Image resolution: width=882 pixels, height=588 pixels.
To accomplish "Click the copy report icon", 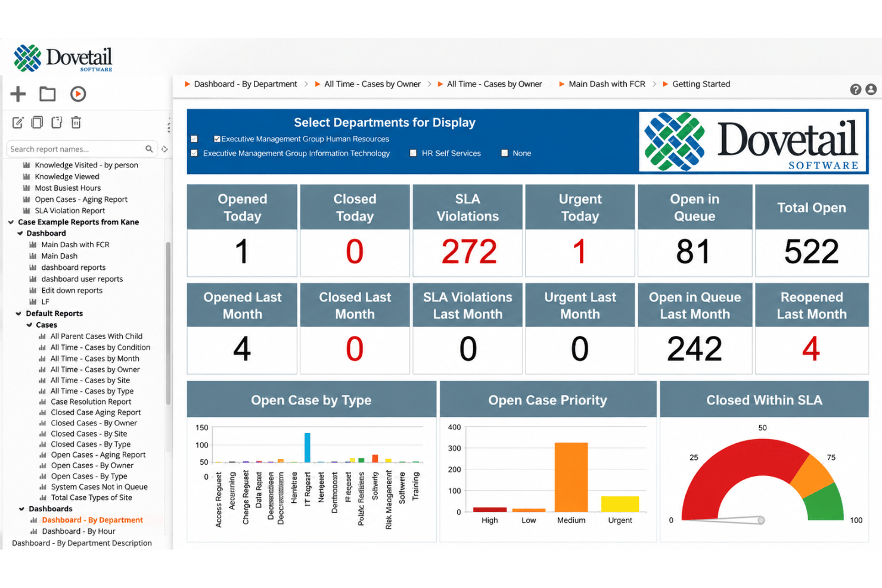I will pos(37,122).
